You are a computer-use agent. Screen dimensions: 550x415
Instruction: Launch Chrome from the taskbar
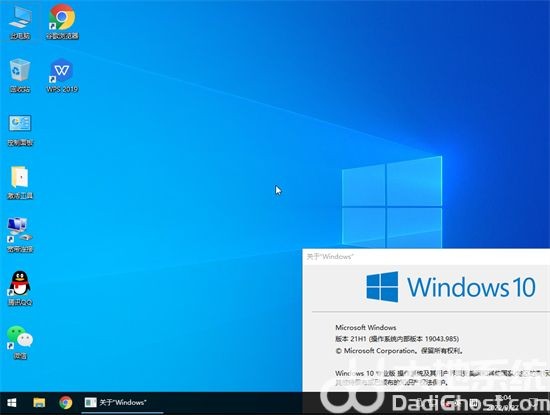pos(66,403)
